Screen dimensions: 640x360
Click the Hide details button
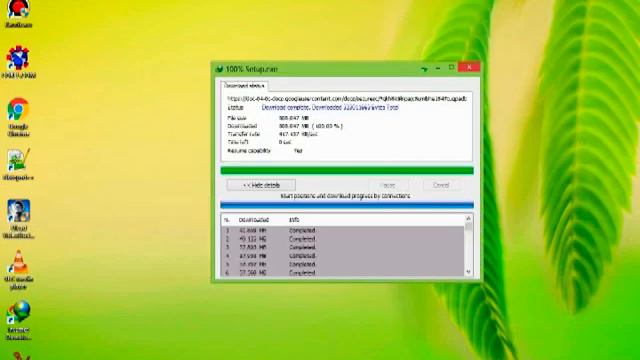pyautogui.click(x=261, y=185)
